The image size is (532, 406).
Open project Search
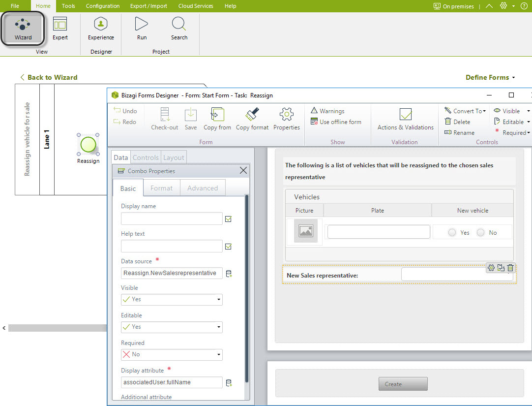pos(179,29)
